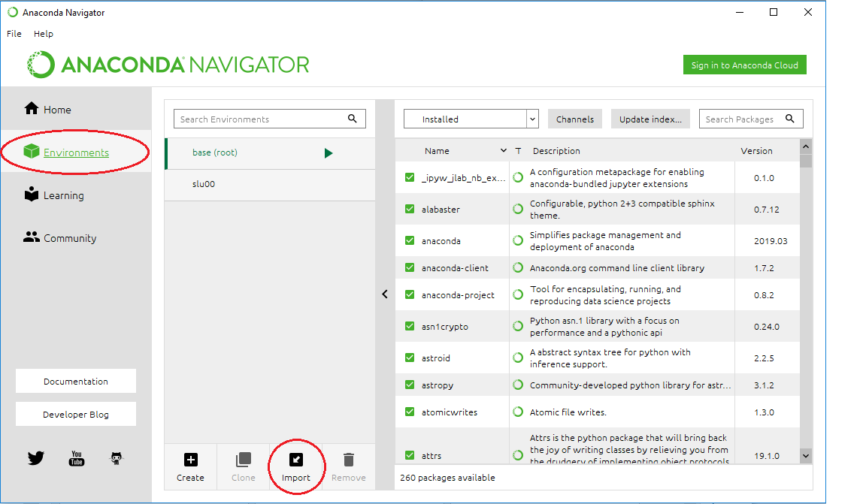Collapse the environments panel with chevron
The width and height of the screenshot is (866, 504).
385,294
